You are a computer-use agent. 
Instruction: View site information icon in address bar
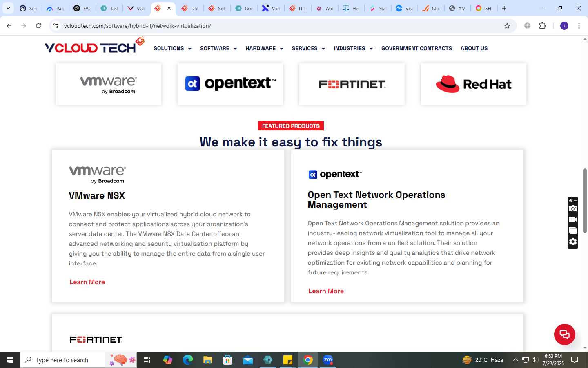[56, 26]
